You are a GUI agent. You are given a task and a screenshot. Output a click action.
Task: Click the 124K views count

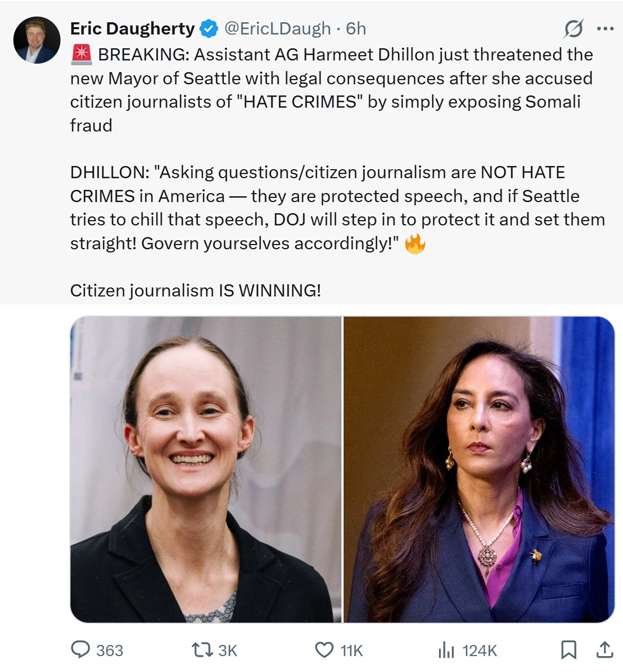point(480,651)
